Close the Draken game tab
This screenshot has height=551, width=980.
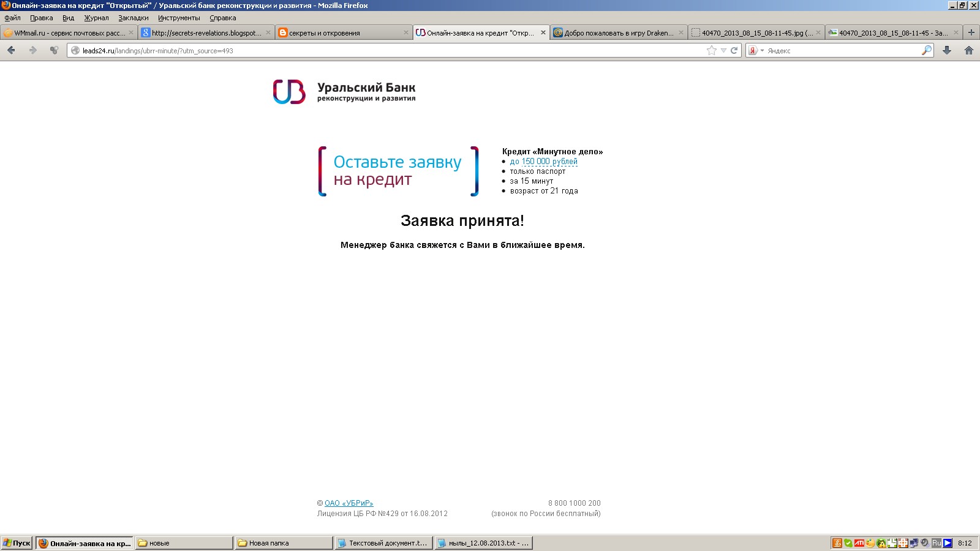[680, 32]
